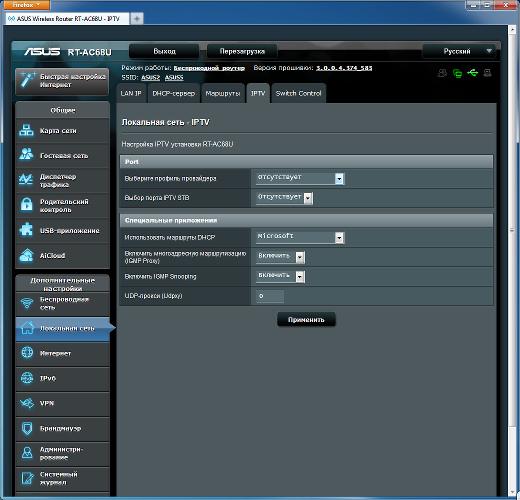Screen dimensions: 520x500
Task: Click the Применить apply button
Action: pos(306,320)
